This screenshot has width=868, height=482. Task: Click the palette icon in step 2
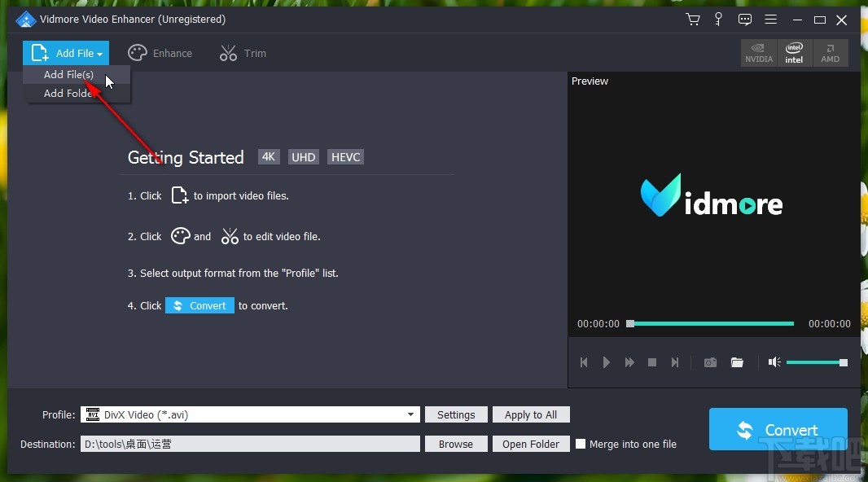(x=181, y=236)
